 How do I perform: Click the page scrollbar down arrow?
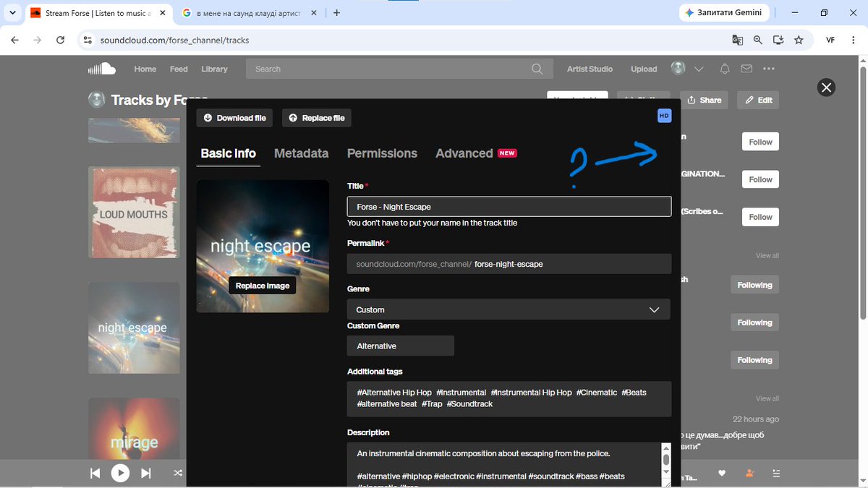pos(862,480)
